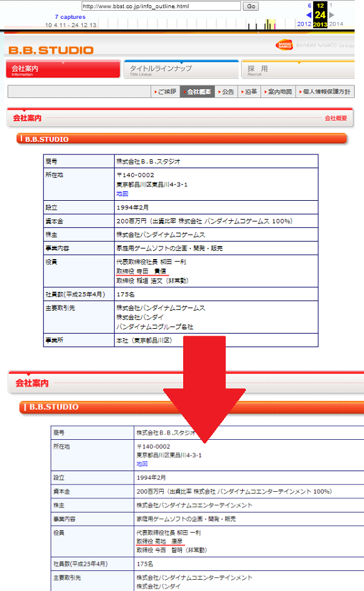The height and width of the screenshot is (591, 364).
Task: Click '取締役 菊地 康彦' text
Action: click(x=159, y=541)
